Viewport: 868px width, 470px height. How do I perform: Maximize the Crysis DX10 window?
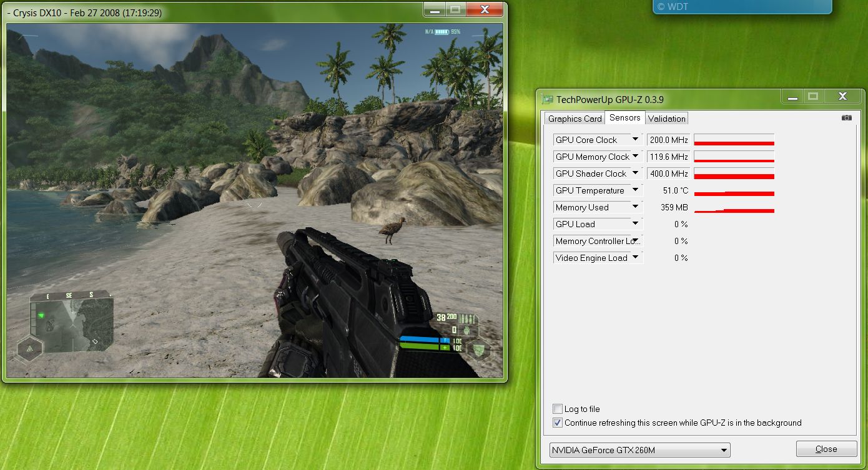(x=455, y=9)
